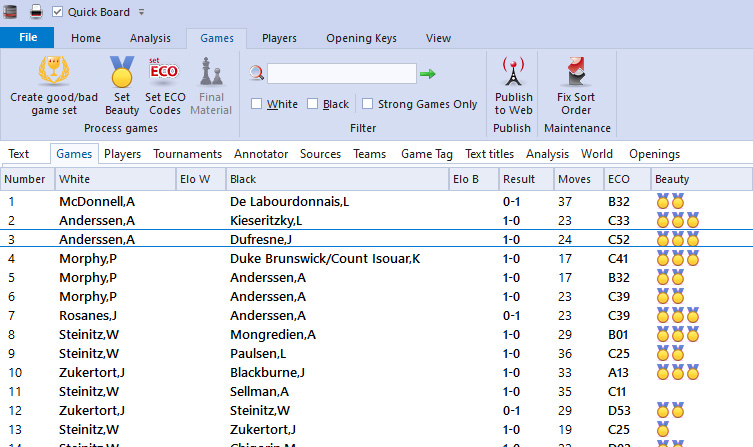The image size is (753, 447).
Task: Open the File menu
Action: pyautogui.click(x=28, y=38)
